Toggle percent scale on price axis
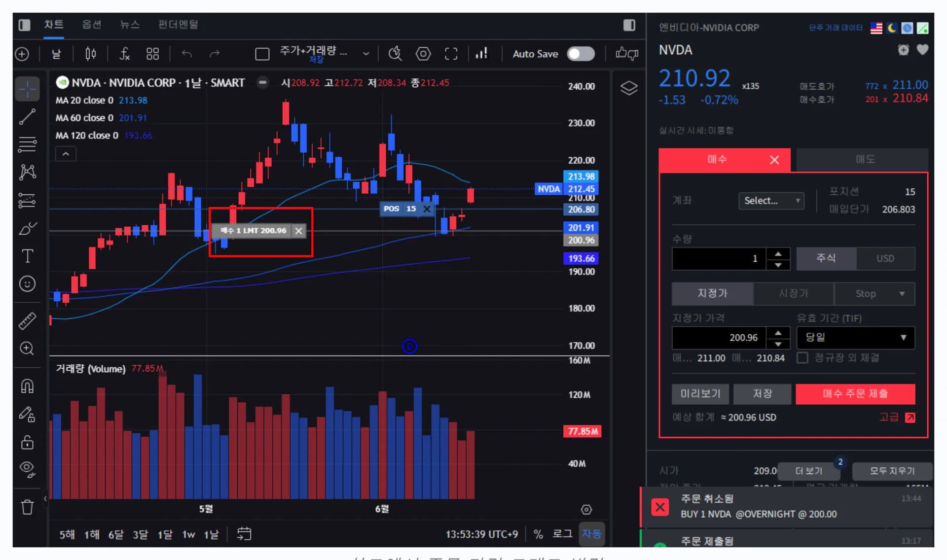Screen dimensions: 947x560 point(538,534)
